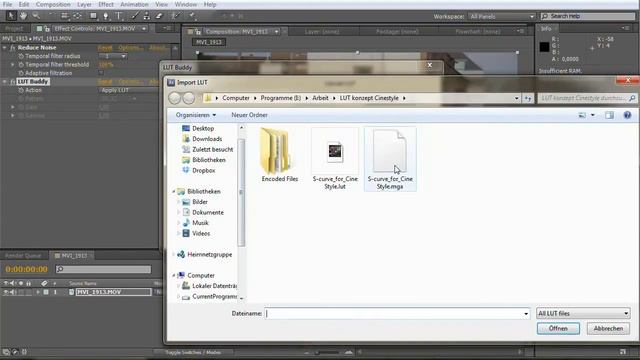
Task: Toggle the preview pane icon
Action: click(x=609, y=115)
